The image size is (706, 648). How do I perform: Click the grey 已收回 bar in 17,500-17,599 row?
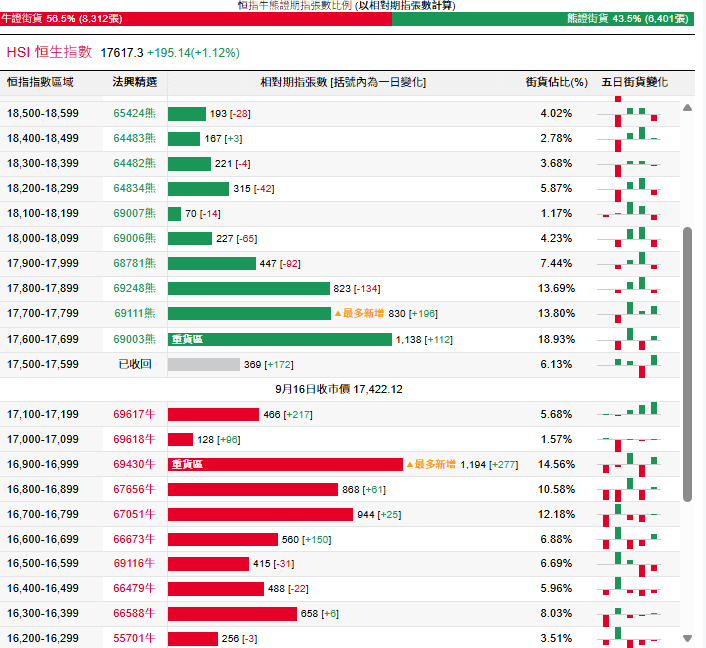[203, 365]
